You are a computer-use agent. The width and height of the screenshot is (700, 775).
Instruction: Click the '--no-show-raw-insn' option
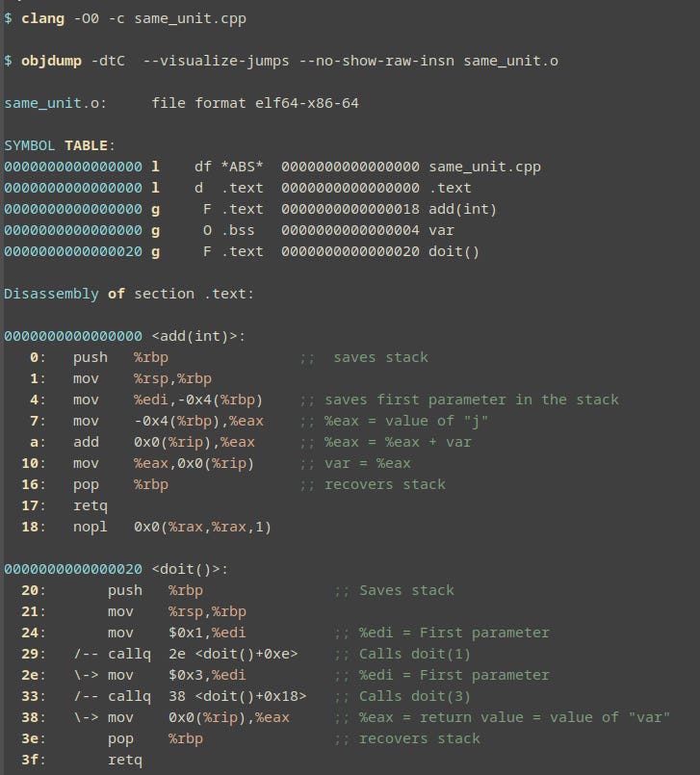376,61
